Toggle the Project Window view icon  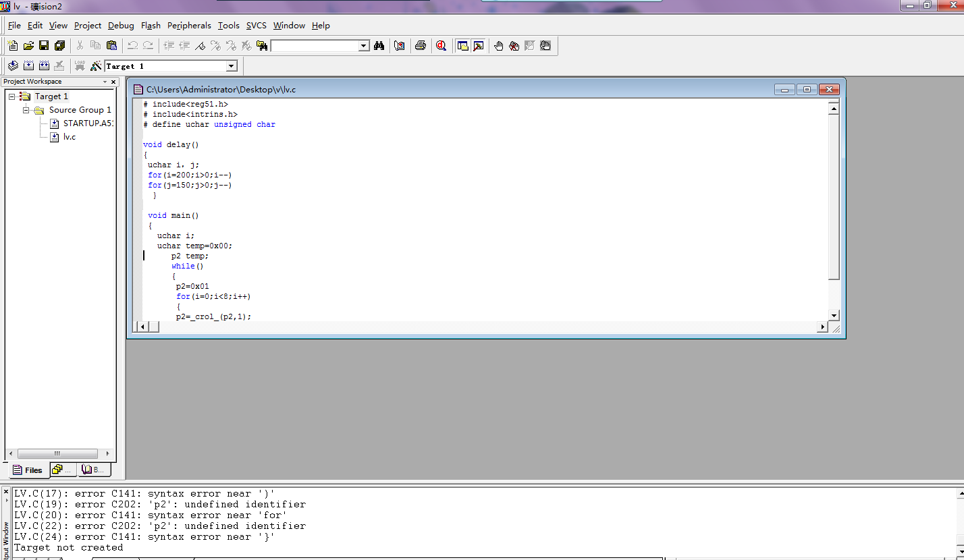coord(462,46)
